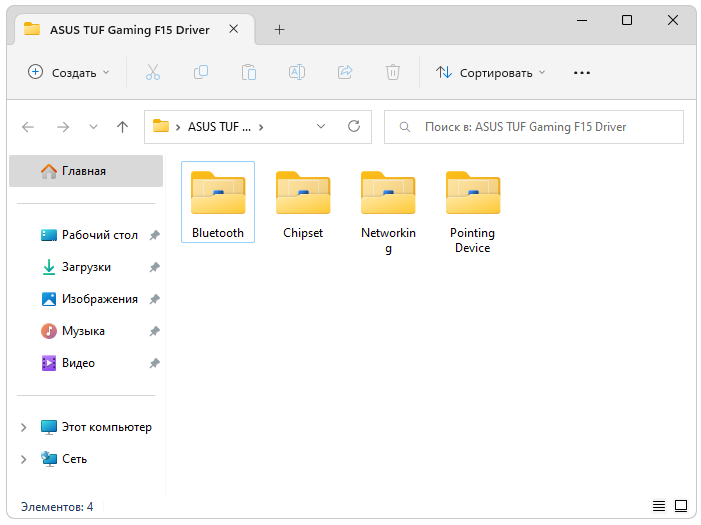Screen dimensions: 701x525
Task: Unpin Рабочий стол with its pin icon
Action: (155, 235)
